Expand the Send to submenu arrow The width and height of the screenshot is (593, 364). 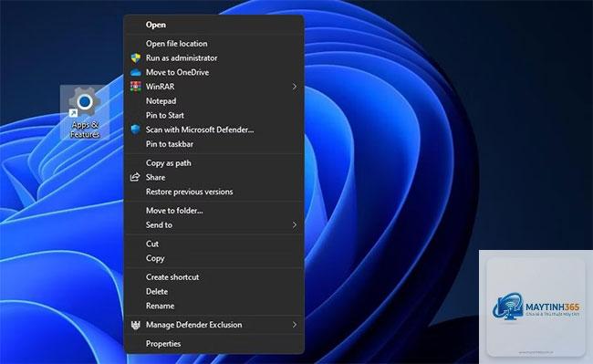pos(295,225)
